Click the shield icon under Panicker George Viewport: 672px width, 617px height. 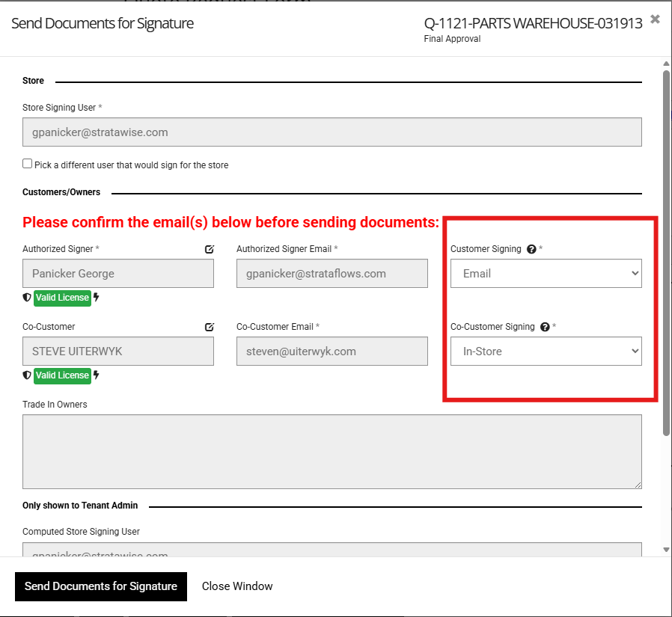pos(27,297)
